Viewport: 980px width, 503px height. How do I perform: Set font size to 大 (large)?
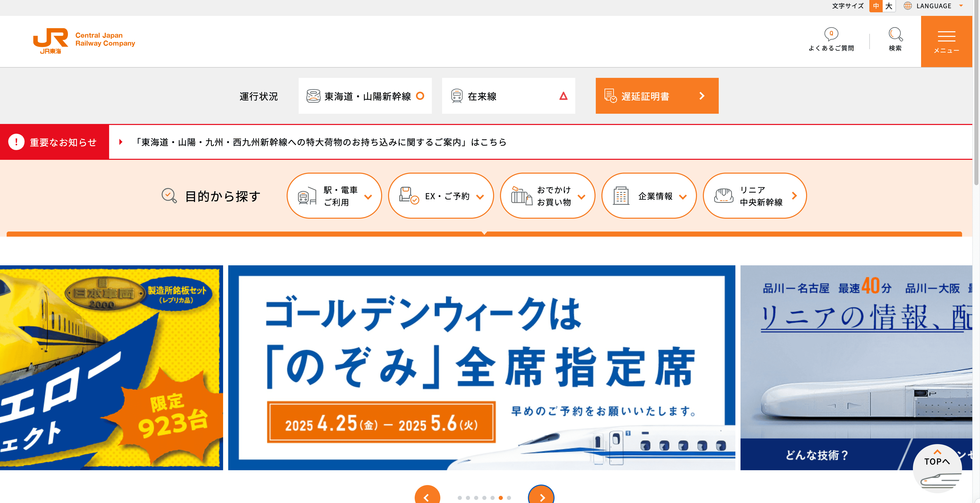point(889,6)
